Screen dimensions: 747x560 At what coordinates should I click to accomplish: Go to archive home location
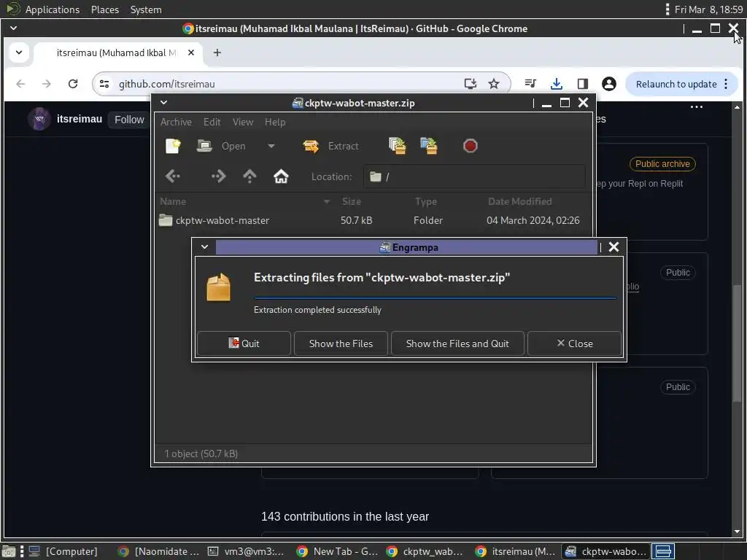[281, 176]
